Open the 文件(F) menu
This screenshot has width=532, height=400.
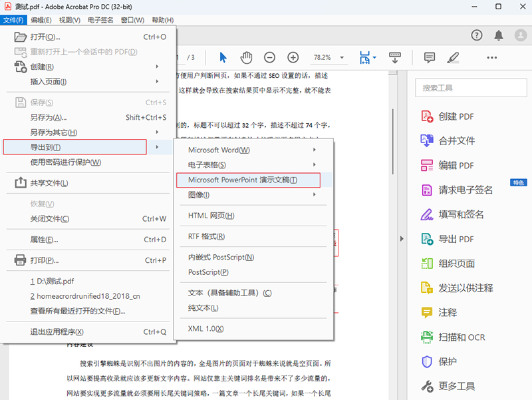point(13,20)
